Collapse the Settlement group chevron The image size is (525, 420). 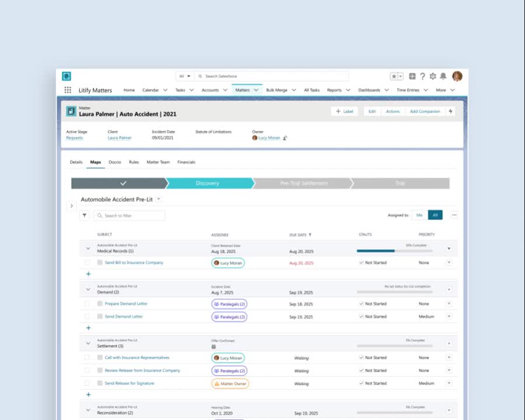[x=88, y=344]
